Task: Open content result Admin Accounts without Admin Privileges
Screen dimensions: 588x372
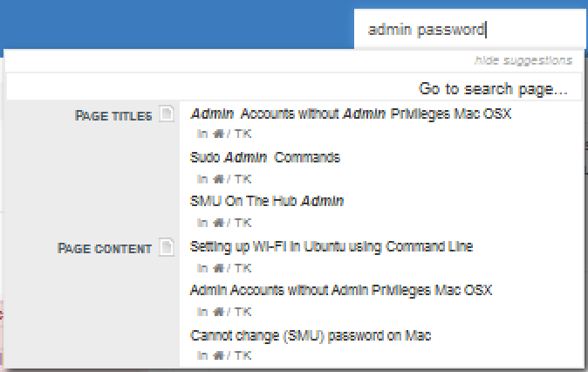Action: [341, 291]
